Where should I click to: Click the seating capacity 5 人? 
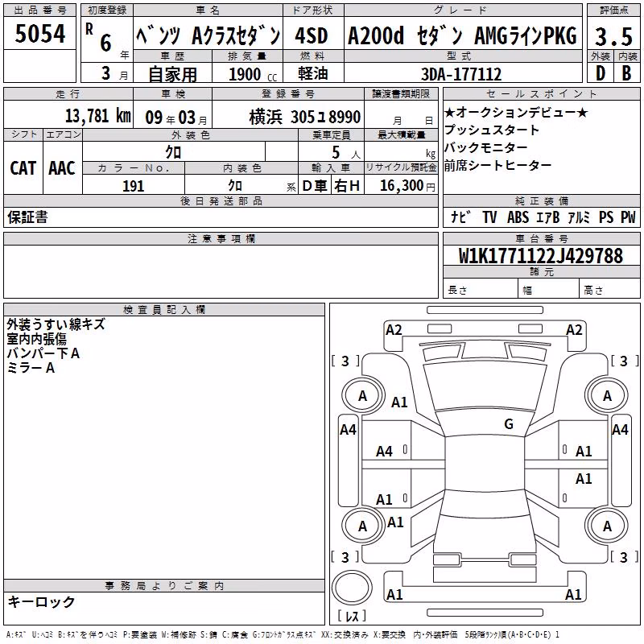pyautogui.click(x=346, y=152)
